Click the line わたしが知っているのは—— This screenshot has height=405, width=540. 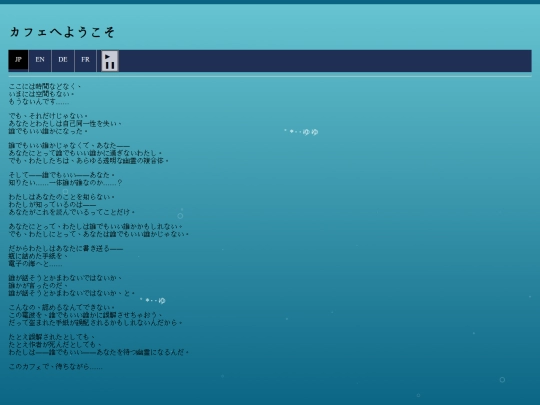[52, 205]
